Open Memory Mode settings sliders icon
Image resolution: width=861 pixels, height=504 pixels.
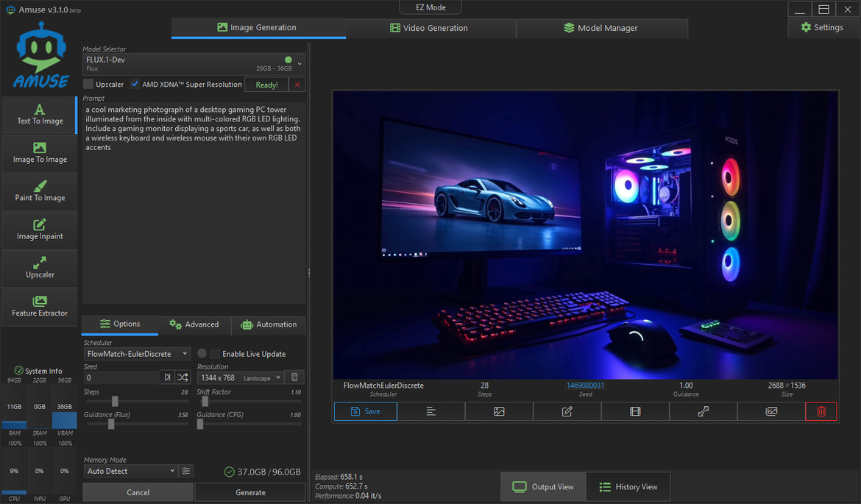[186, 471]
